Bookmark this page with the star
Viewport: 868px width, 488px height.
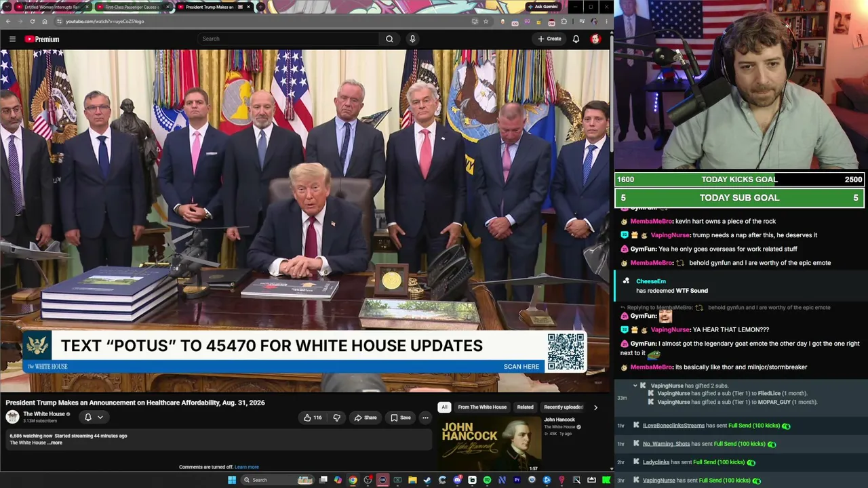[486, 21]
